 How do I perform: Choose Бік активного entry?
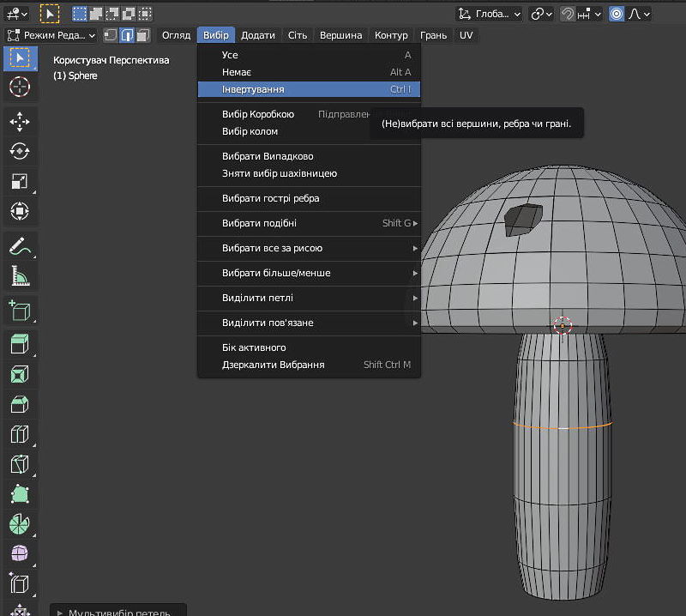pyautogui.click(x=309, y=347)
